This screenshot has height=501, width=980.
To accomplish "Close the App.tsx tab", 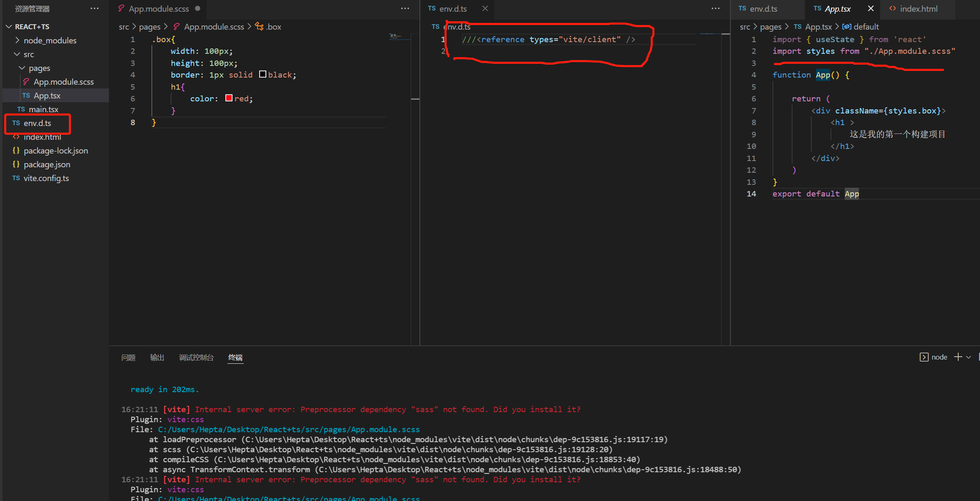I will [x=871, y=8].
